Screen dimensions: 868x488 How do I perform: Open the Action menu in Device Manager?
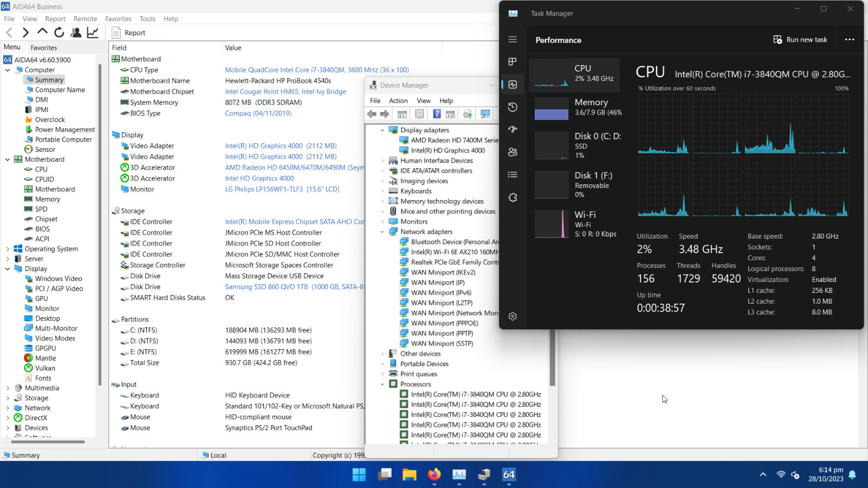(x=398, y=101)
